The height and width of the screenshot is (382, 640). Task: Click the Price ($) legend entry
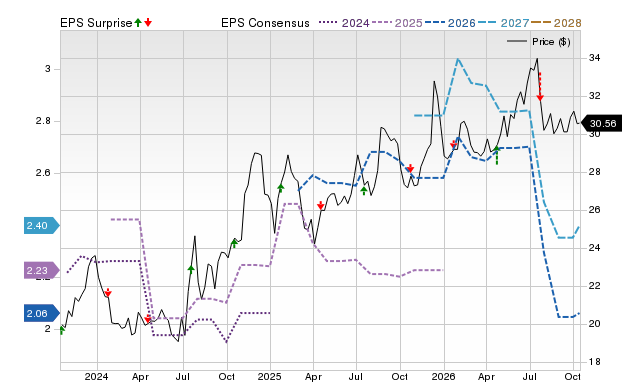(x=538, y=42)
